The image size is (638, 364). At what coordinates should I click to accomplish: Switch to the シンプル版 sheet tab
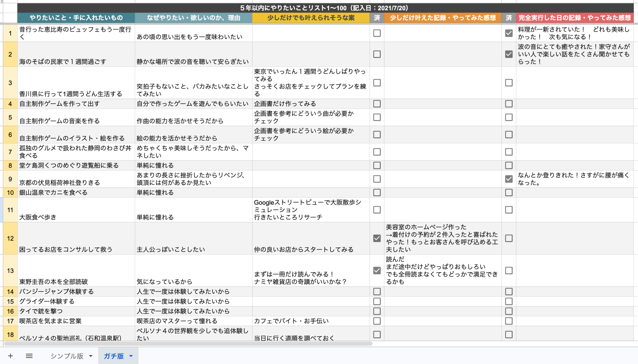pyautogui.click(x=67, y=356)
